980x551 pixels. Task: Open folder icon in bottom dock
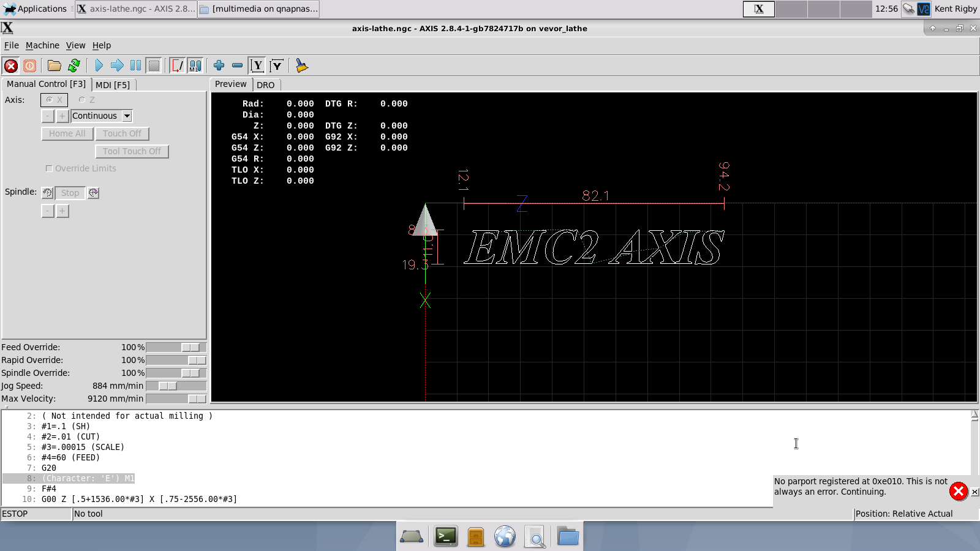[568, 537]
